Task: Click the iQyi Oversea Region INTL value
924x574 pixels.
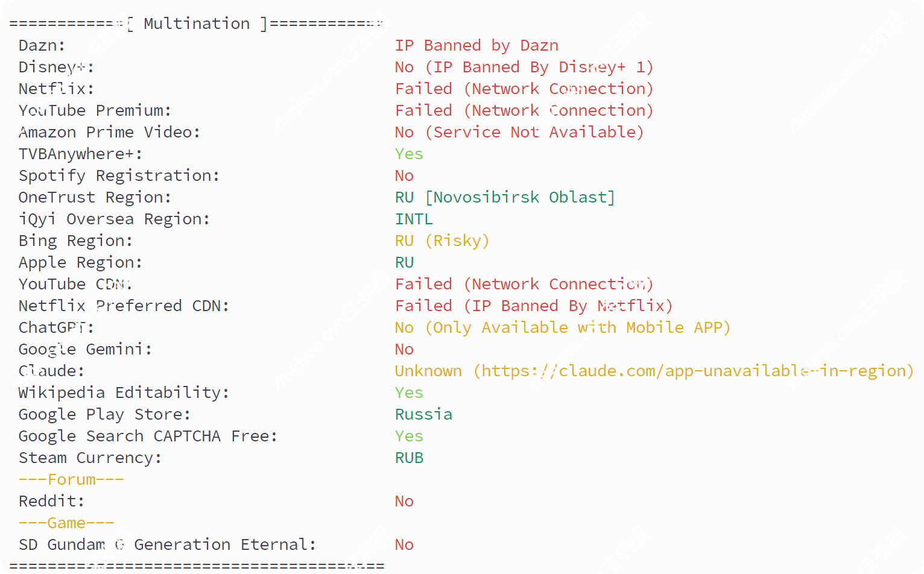Action: point(414,219)
